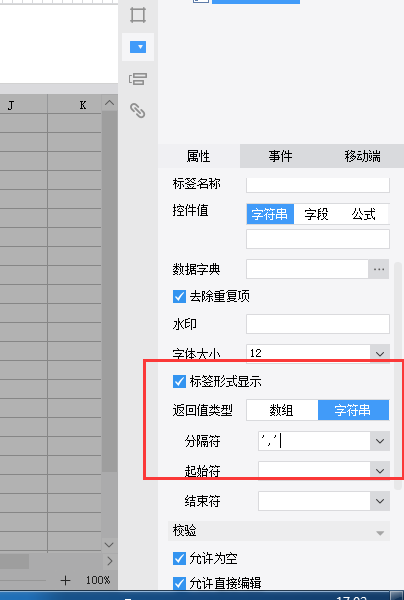Open the 结束符 dropdown arrow
Screen dimensions: 404x600
[x=380, y=501]
